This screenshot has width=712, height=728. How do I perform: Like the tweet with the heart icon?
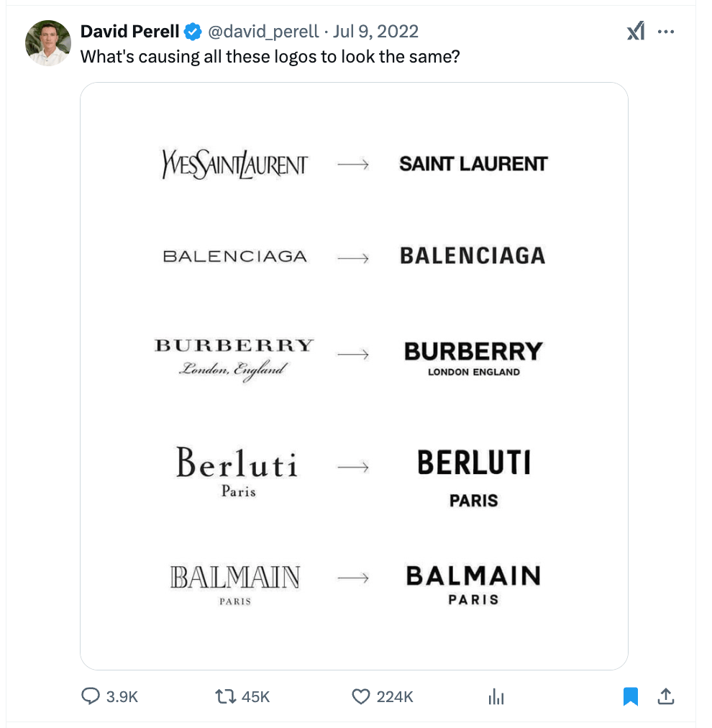coord(360,696)
